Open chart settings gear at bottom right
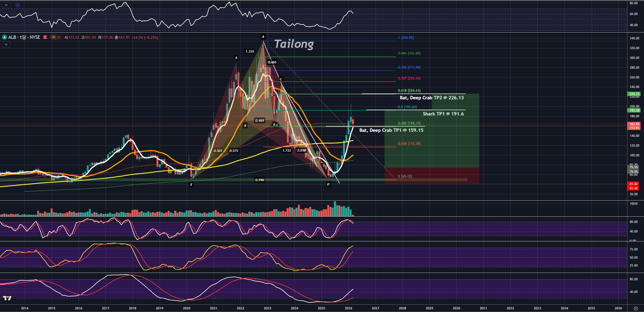The height and width of the screenshot is (312, 644). pyautogui.click(x=636, y=308)
